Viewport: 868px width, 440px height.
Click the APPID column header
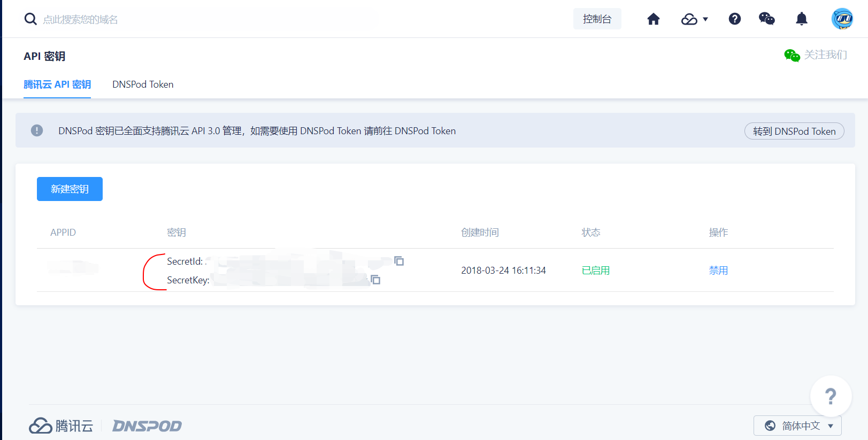click(x=63, y=233)
